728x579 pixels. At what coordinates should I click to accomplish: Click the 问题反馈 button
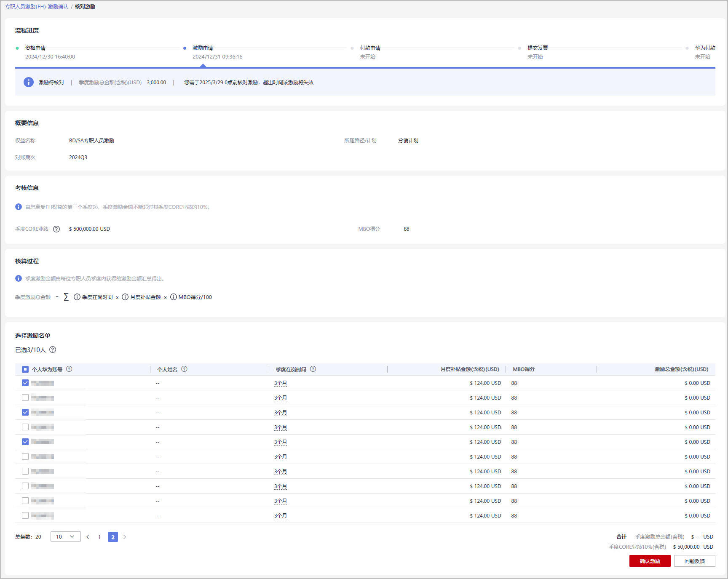click(x=694, y=561)
